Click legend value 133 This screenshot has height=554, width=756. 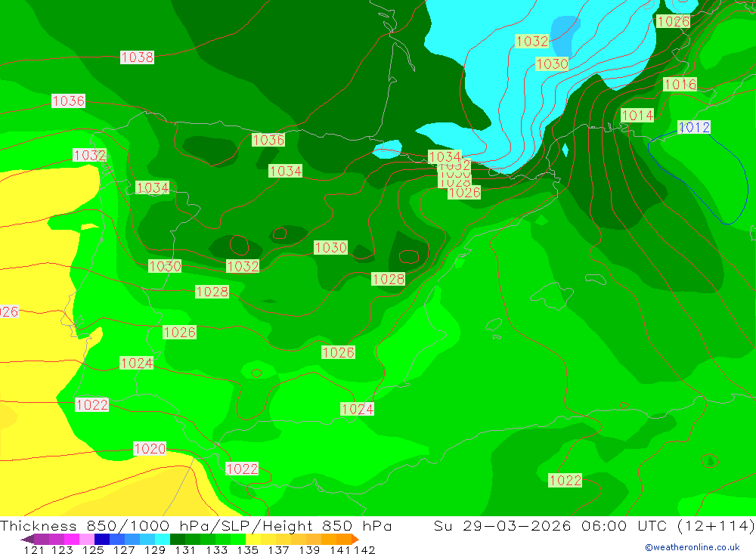tap(216, 550)
